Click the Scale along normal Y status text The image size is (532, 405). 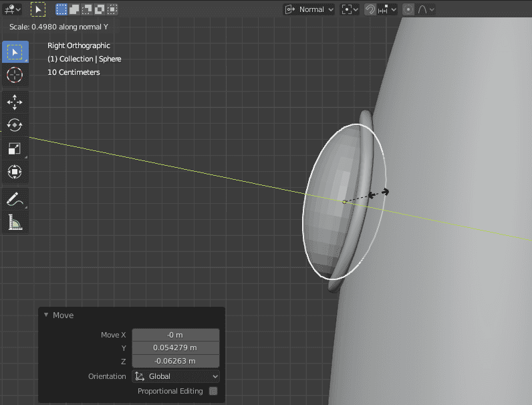pyautogui.click(x=59, y=27)
